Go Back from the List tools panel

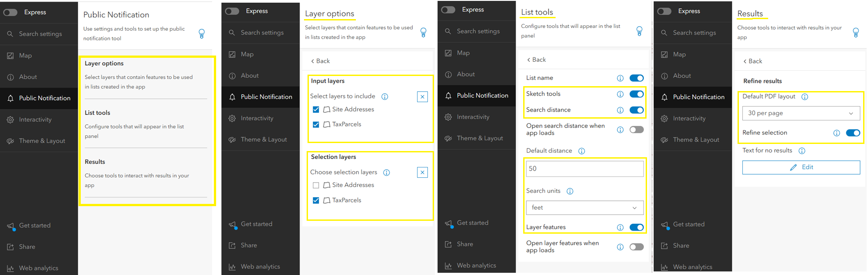click(536, 60)
